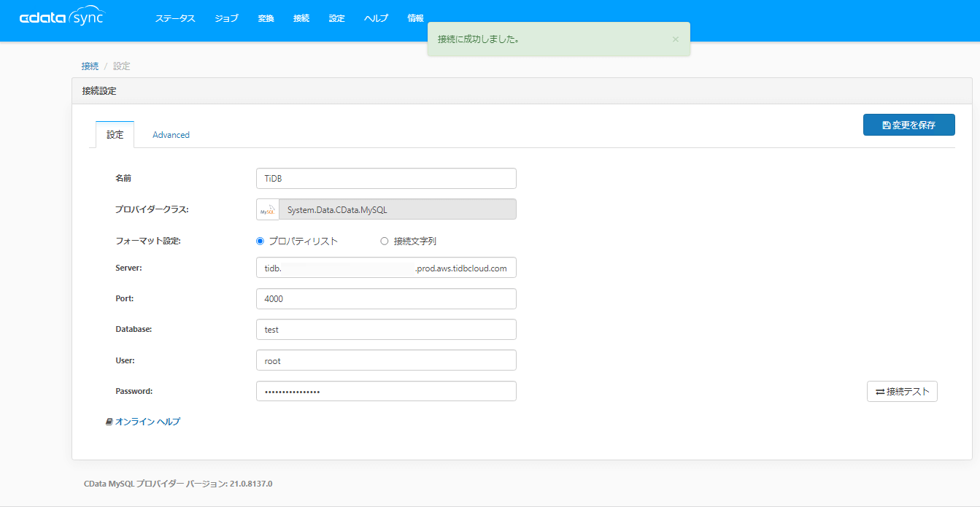Click the provider class field System.Data.CData.MySQL

click(398, 210)
